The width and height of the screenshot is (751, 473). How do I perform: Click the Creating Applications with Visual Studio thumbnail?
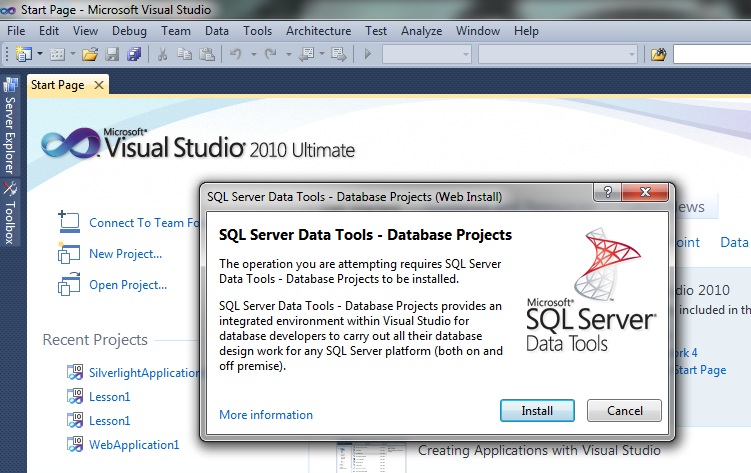pyautogui.click(x=371, y=457)
